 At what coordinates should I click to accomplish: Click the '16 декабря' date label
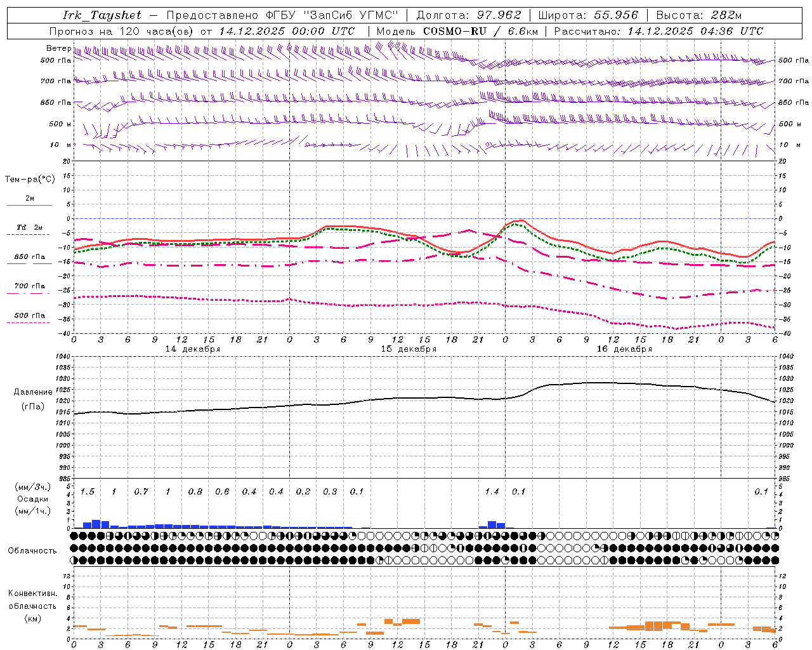pos(624,349)
